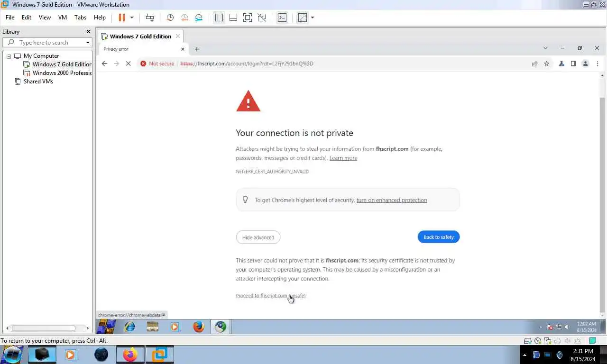Open Internet Explorer in guest taskbar

click(x=129, y=327)
